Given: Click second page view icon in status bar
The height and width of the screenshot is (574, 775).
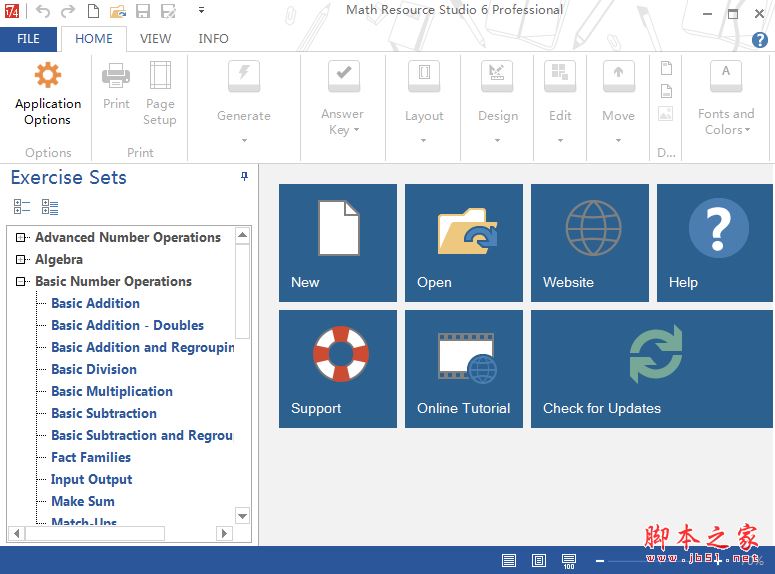Looking at the screenshot, I should (x=539, y=560).
